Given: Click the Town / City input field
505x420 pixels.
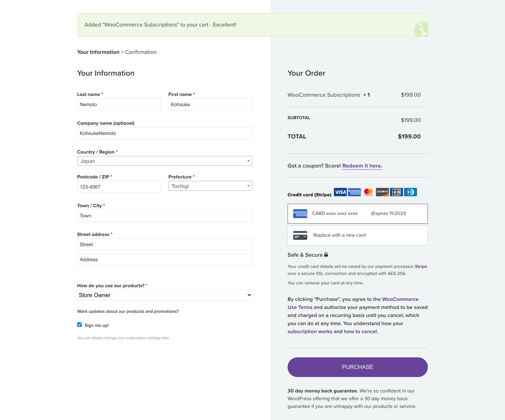Looking at the screenshot, I should pos(165,216).
